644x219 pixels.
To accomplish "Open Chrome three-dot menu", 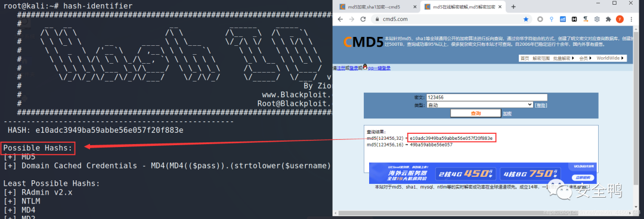I will point(631,19).
